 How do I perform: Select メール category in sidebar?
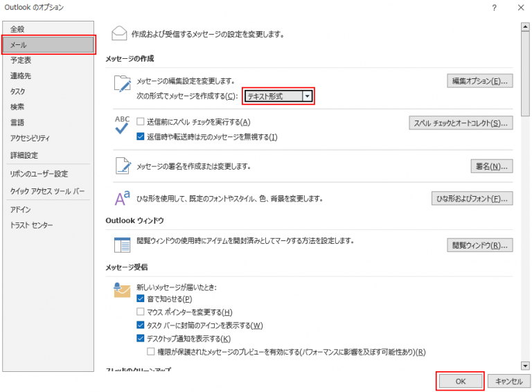pyautogui.click(x=48, y=45)
